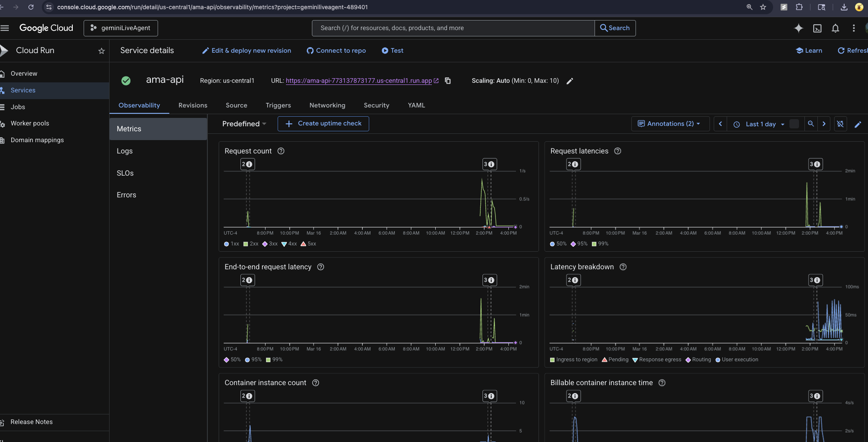Image resolution: width=868 pixels, height=442 pixels.
Task: Open the ama-api run.app URL link
Action: coord(359,81)
